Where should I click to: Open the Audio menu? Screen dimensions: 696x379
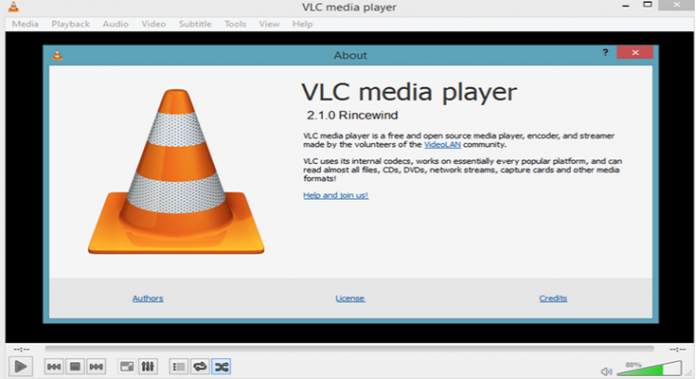click(x=115, y=24)
